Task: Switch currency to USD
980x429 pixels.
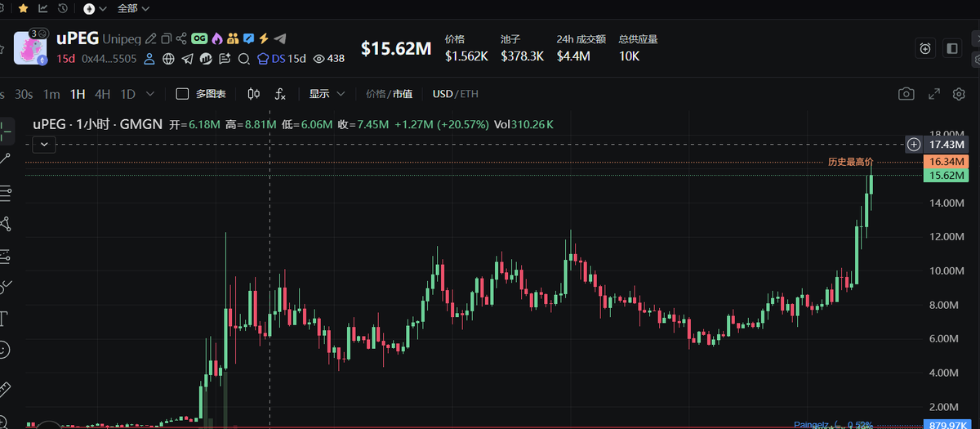Action: point(443,94)
